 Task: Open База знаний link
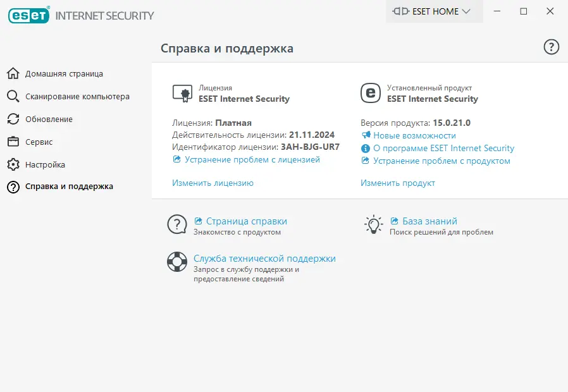(x=430, y=221)
